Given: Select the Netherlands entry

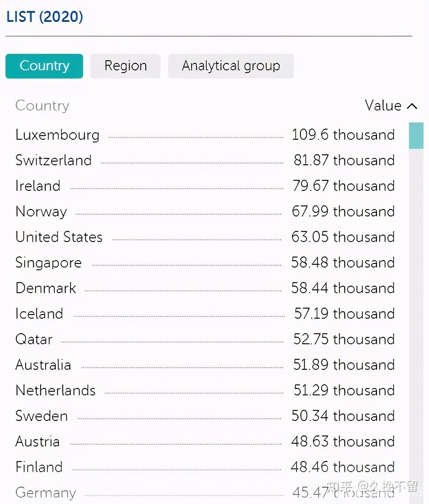Looking at the screenshot, I should coord(56,391).
